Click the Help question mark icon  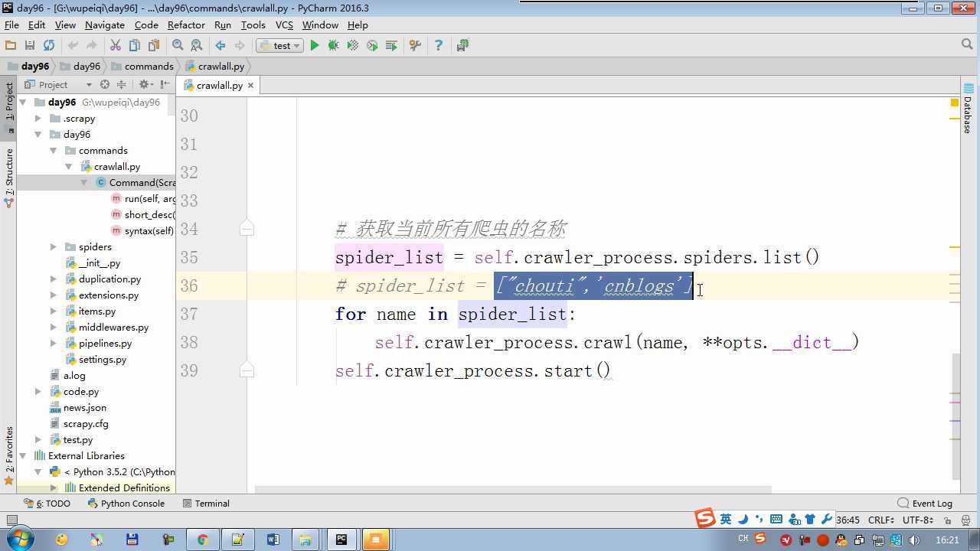pos(439,46)
